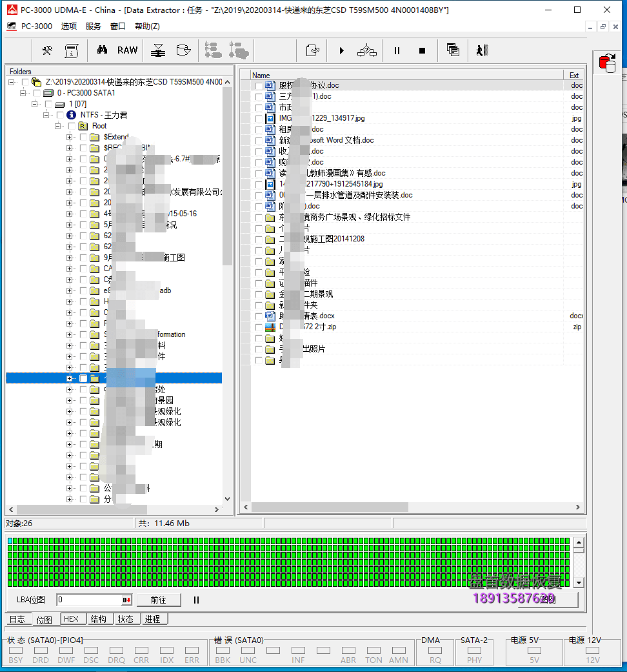Open the 窗口 menu
627x672 pixels.
[118, 26]
